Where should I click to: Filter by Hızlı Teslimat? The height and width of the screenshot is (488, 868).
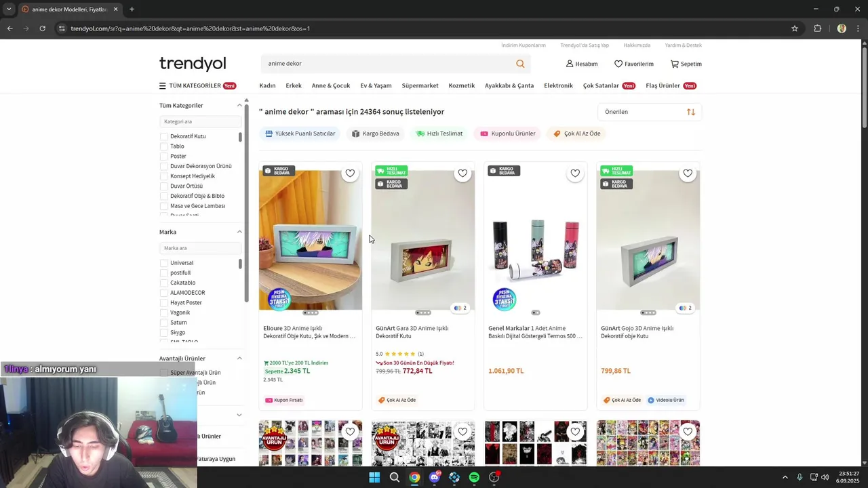click(x=439, y=134)
